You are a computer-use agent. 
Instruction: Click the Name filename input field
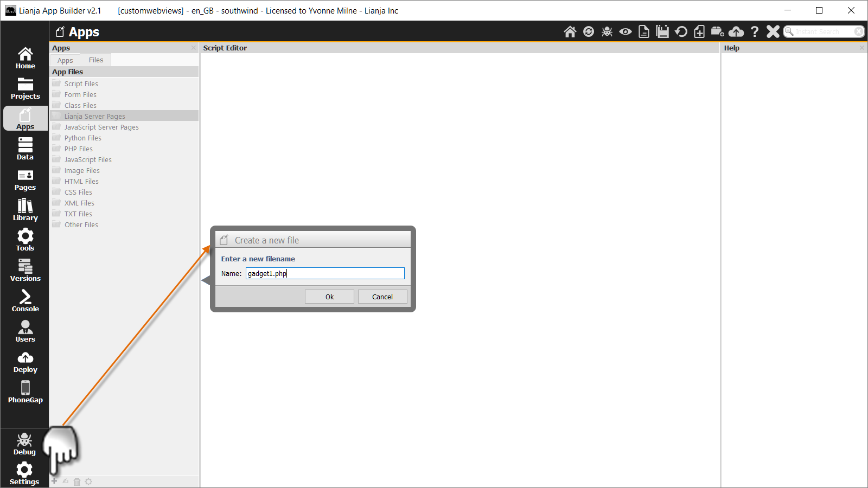[325, 274]
